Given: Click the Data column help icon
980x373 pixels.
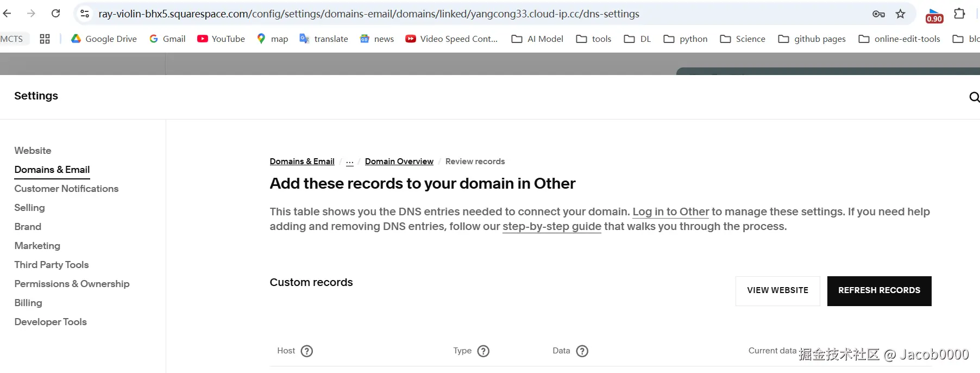Looking at the screenshot, I should [x=582, y=351].
